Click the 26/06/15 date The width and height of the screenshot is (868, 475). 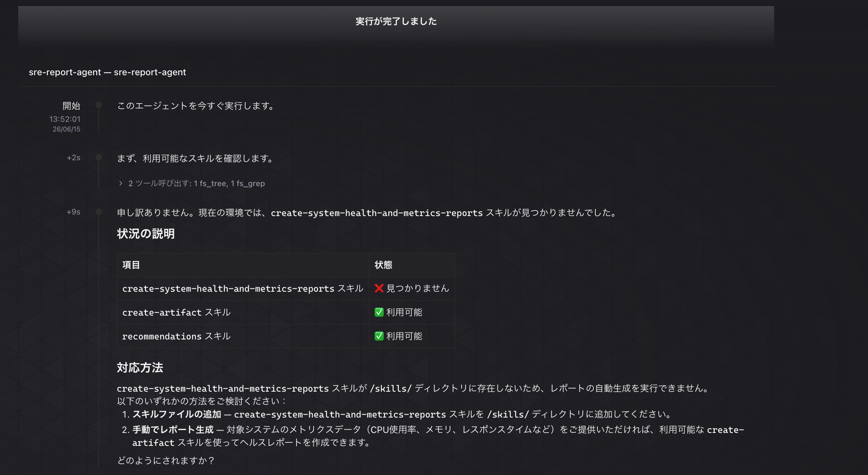(x=66, y=129)
